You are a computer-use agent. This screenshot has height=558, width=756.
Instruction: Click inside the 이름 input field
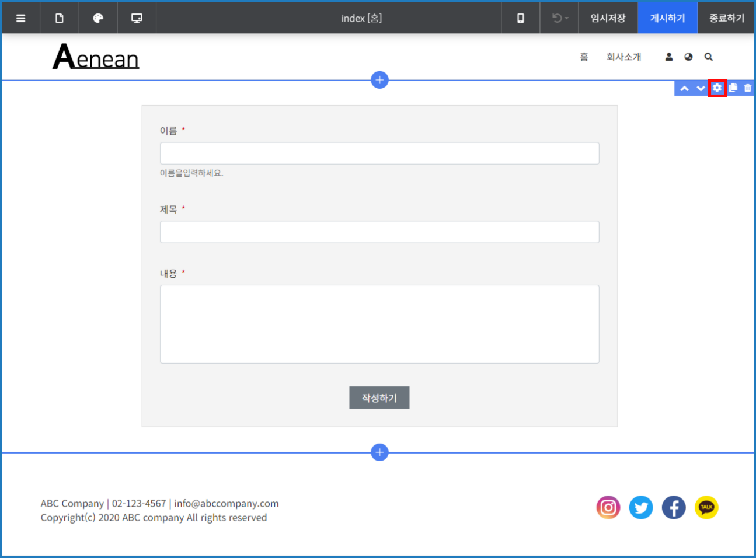pos(379,153)
